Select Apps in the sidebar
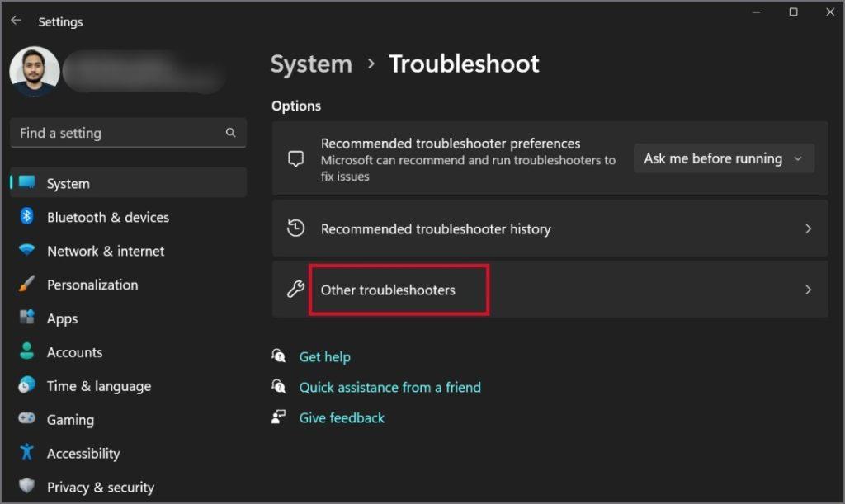Screen dimensions: 845x504 (128, 318)
